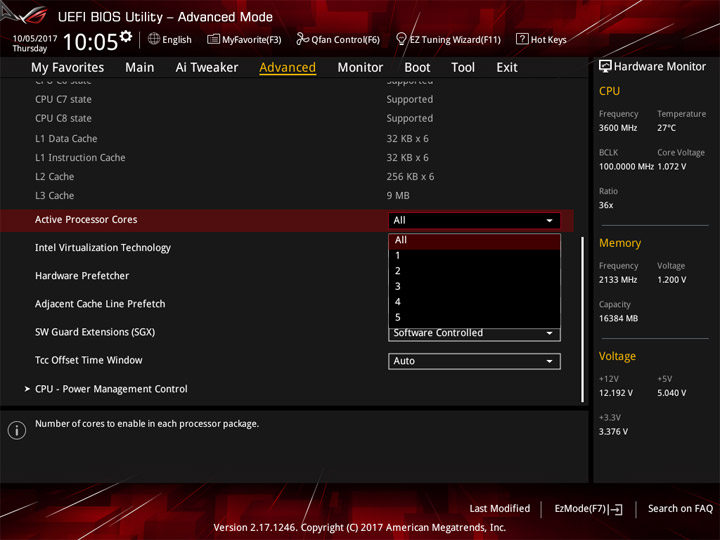This screenshot has height=540, width=720.
Task: Open the Exit tab
Action: (507, 68)
